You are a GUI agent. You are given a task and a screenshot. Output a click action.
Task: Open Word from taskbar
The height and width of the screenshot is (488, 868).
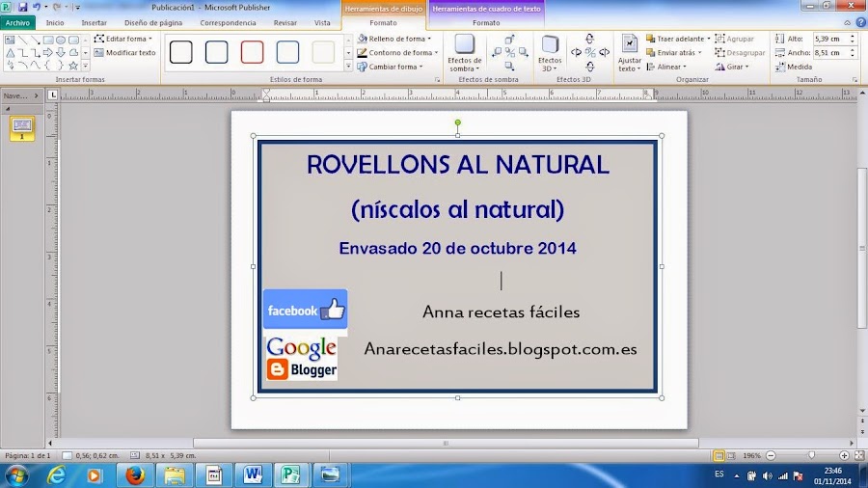pos(253,474)
